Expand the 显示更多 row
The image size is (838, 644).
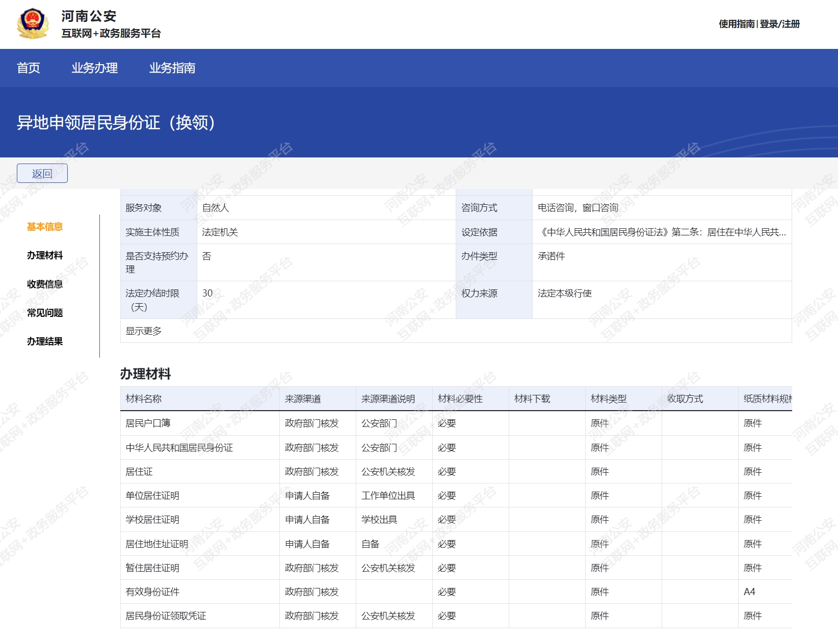point(144,331)
